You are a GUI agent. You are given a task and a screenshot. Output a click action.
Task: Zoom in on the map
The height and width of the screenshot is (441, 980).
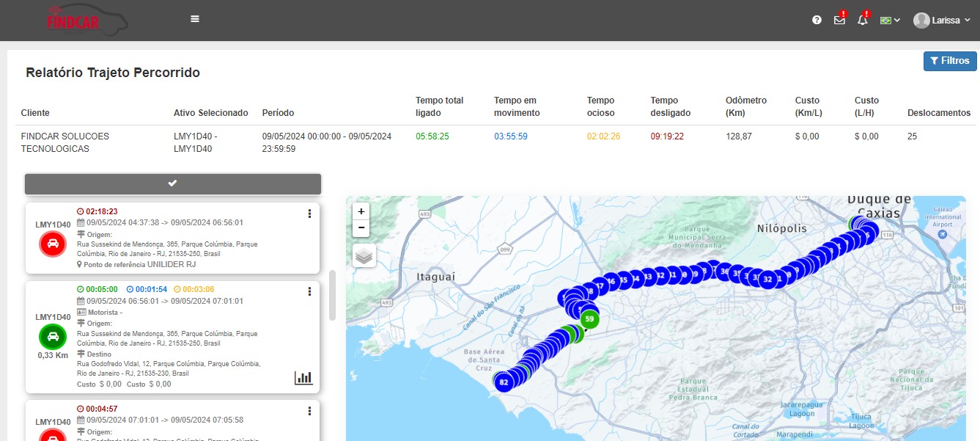[361, 211]
